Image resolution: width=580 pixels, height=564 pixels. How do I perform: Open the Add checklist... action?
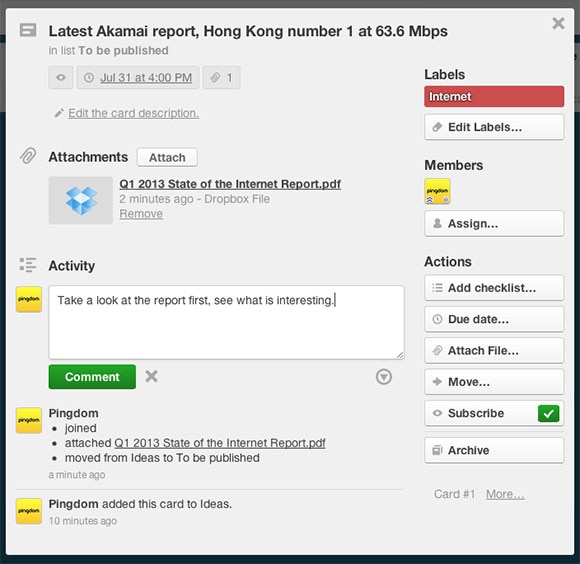(x=494, y=288)
